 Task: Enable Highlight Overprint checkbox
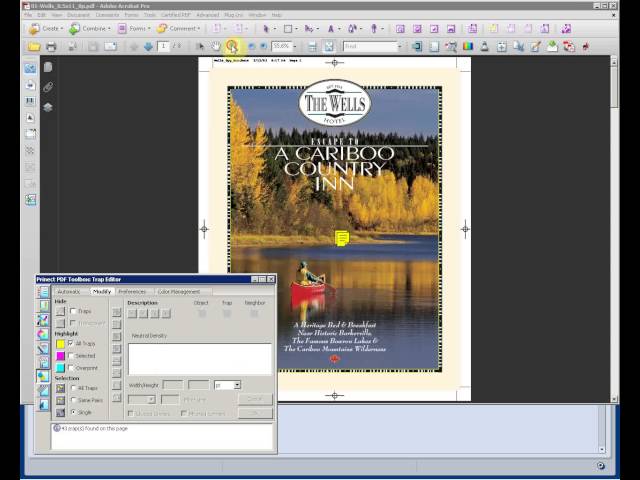point(71,368)
